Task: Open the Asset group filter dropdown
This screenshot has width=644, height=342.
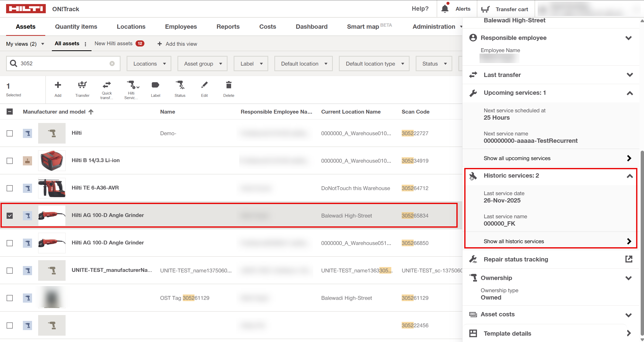Action: (x=203, y=64)
